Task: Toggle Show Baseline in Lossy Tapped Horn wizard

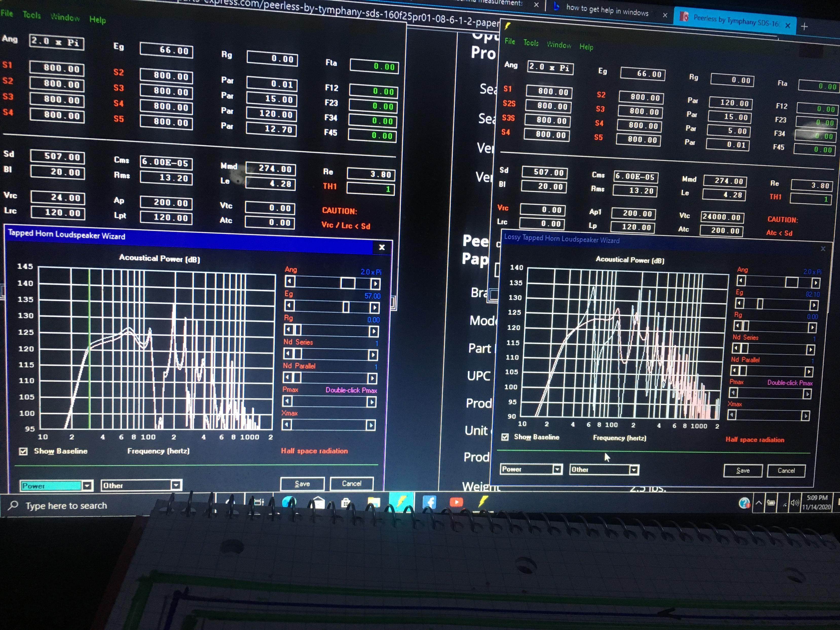Action: coord(505,437)
